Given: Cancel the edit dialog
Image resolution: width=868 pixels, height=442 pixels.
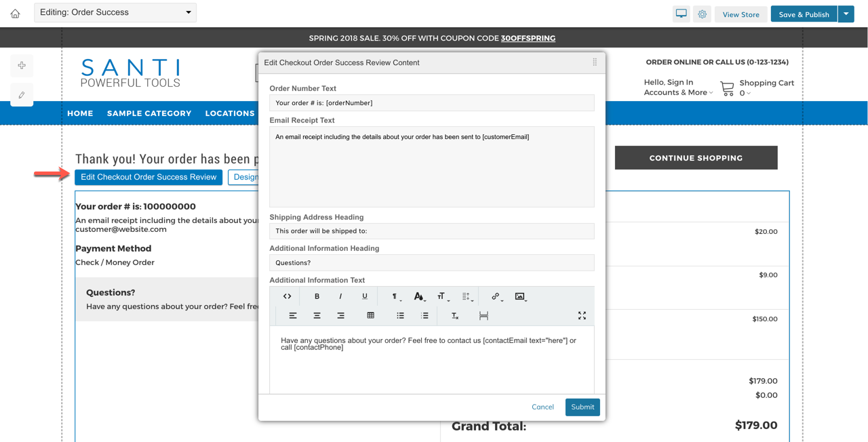Looking at the screenshot, I should pyautogui.click(x=542, y=407).
